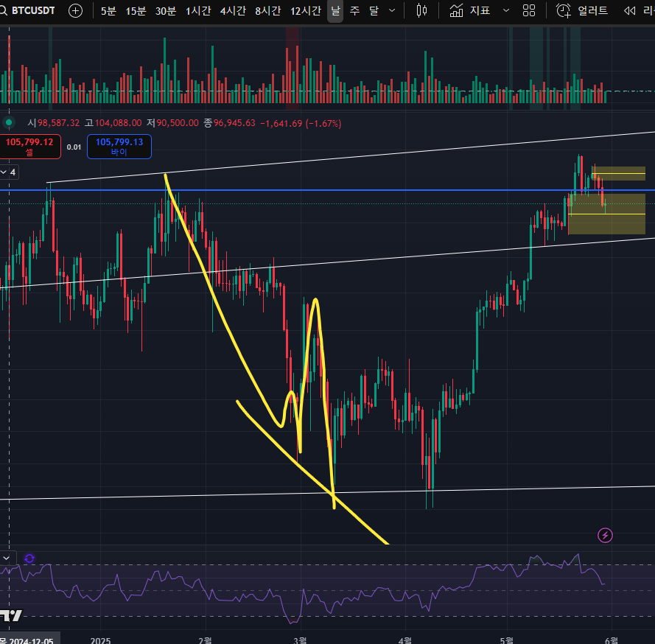
Task: Click the purple sync icon in RSI pane
Action: coord(29,559)
